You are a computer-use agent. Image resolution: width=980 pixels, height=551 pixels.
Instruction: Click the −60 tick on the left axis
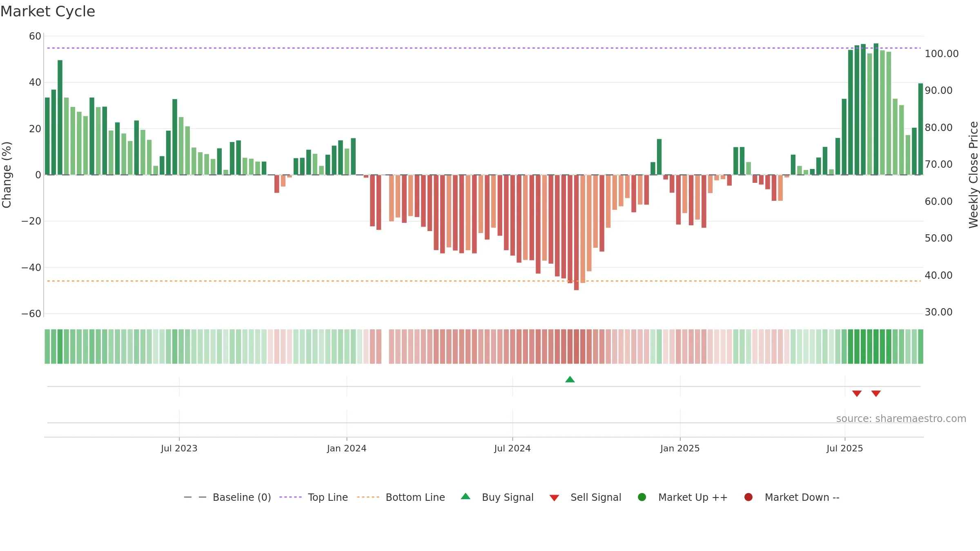pyautogui.click(x=31, y=313)
